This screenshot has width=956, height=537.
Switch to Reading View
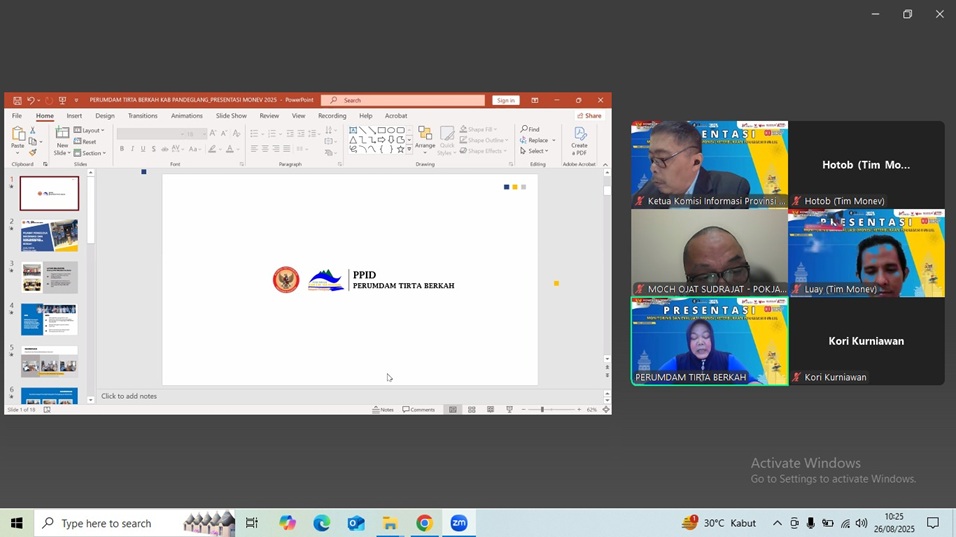(x=490, y=410)
